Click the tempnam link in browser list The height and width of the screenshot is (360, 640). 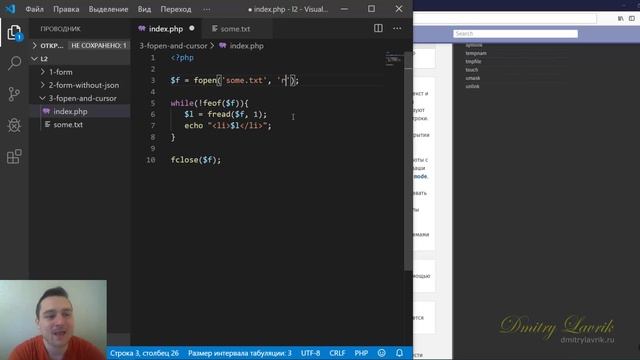click(476, 53)
